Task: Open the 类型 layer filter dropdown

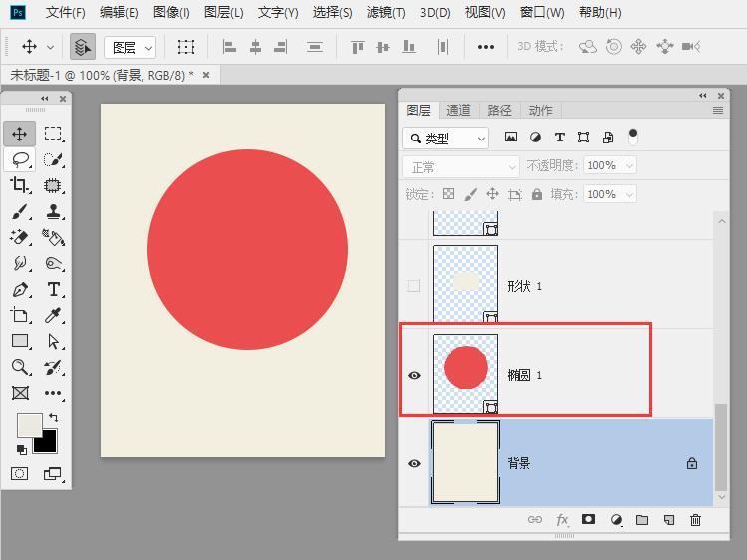Action: coord(446,139)
